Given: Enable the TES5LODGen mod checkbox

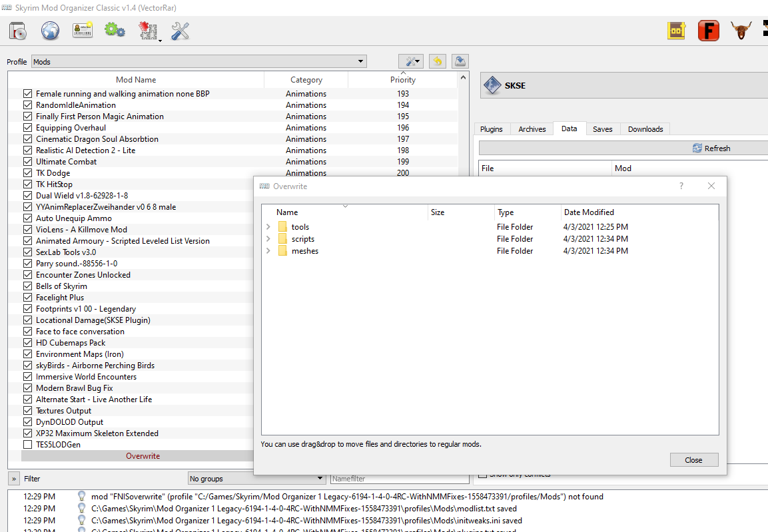Looking at the screenshot, I should pos(27,444).
